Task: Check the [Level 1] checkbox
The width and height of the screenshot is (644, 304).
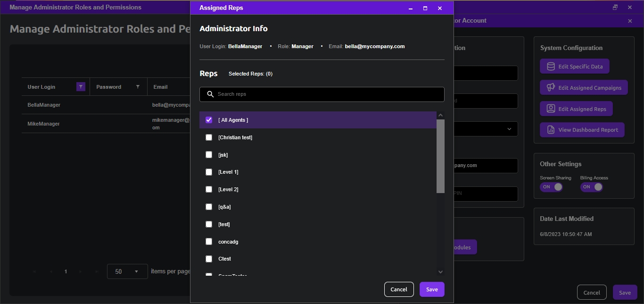Action: point(209,172)
